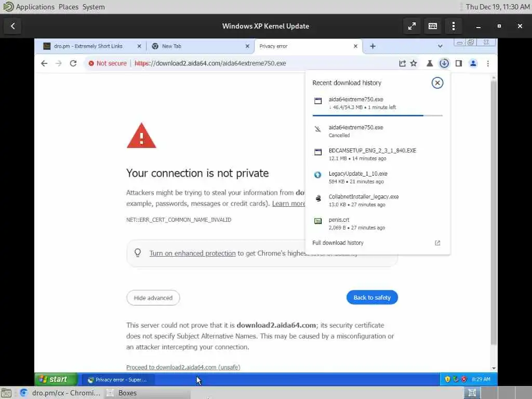Image resolution: width=532 pixels, height=399 pixels.
Task: Open the side panel icon
Action: [x=459, y=63]
